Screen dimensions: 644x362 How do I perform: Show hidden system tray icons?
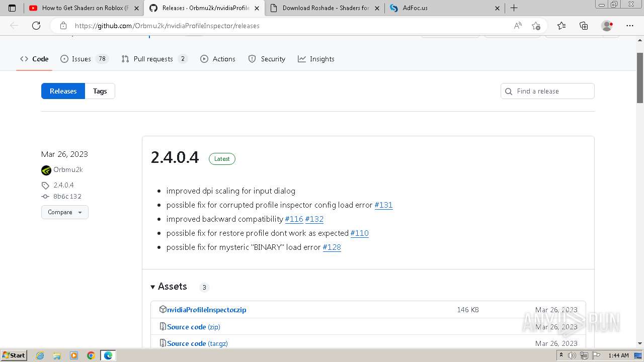click(561, 355)
